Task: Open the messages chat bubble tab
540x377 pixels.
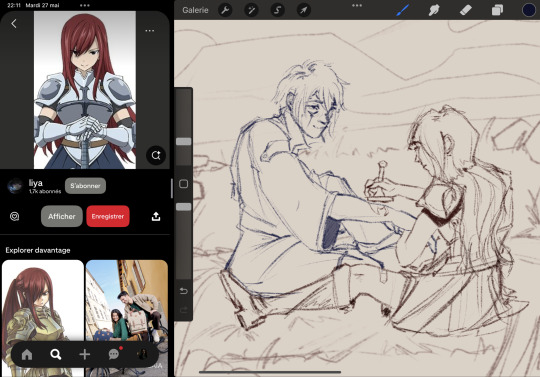Action: pyautogui.click(x=114, y=354)
